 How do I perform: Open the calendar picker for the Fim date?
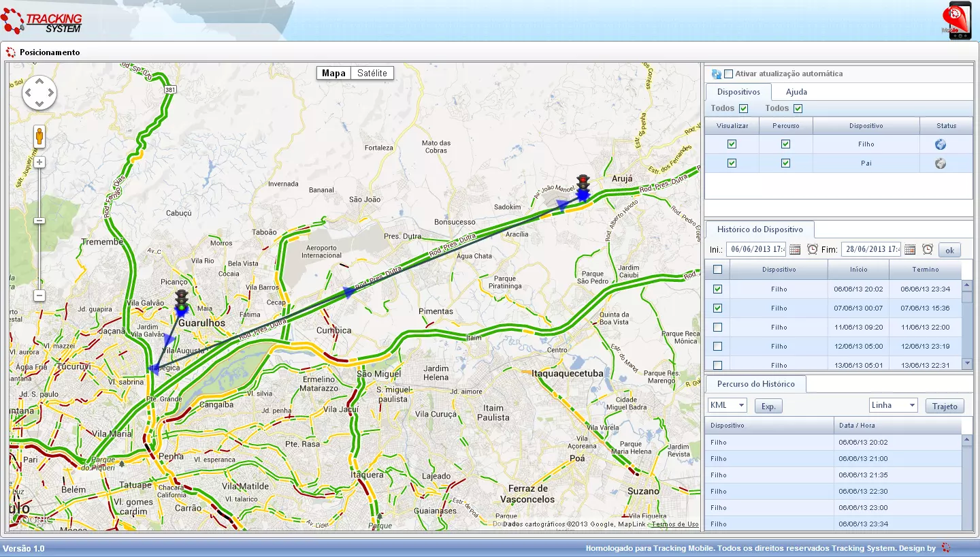click(x=910, y=250)
